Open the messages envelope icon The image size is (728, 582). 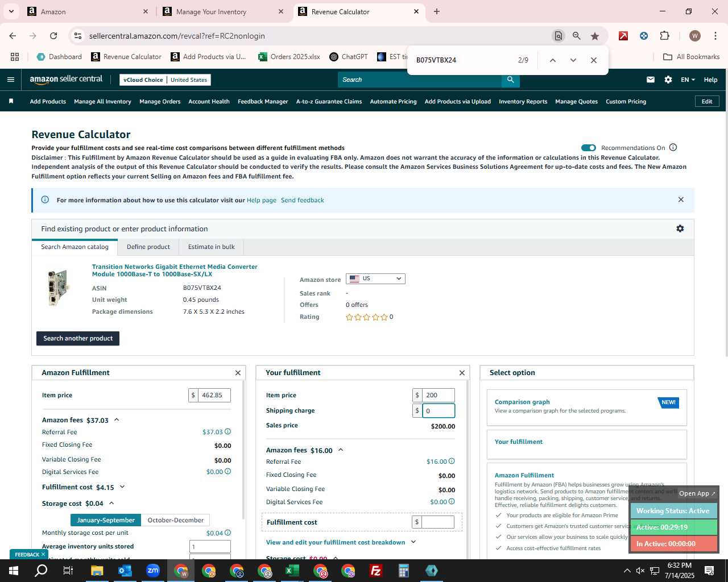pos(650,80)
